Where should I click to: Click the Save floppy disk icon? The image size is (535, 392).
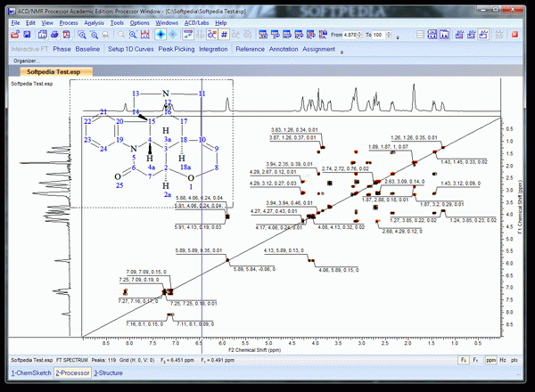27,35
